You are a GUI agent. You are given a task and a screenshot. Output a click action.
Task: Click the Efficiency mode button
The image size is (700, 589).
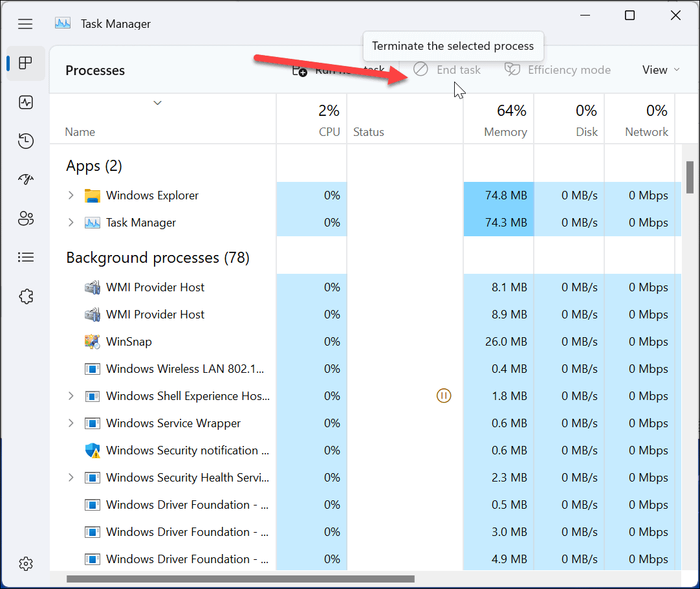pyautogui.click(x=558, y=70)
